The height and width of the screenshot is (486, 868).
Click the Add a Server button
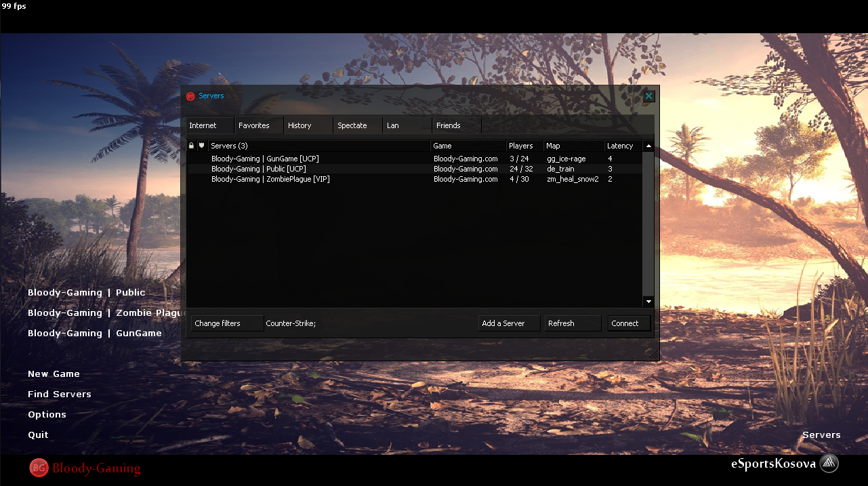coord(509,323)
